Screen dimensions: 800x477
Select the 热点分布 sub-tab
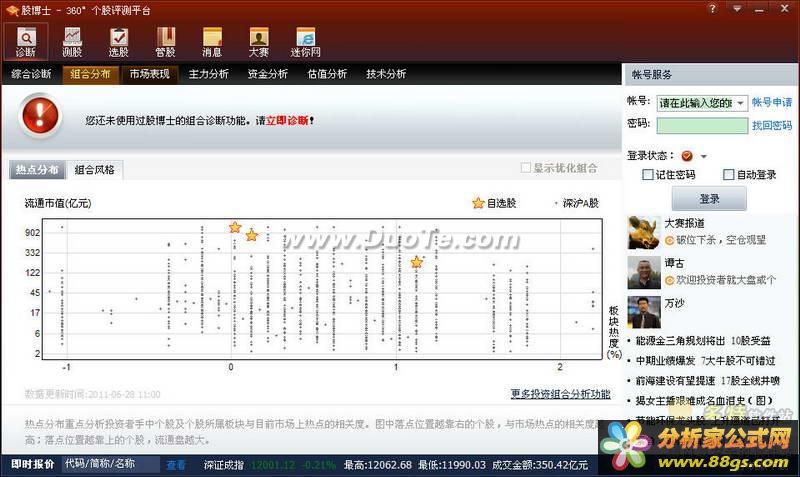pyautogui.click(x=37, y=170)
